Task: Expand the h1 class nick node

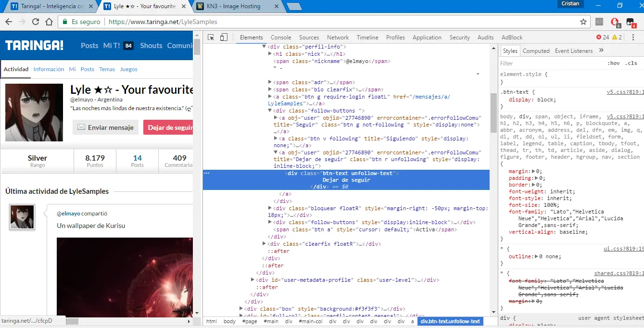Action: pos(270,54)
